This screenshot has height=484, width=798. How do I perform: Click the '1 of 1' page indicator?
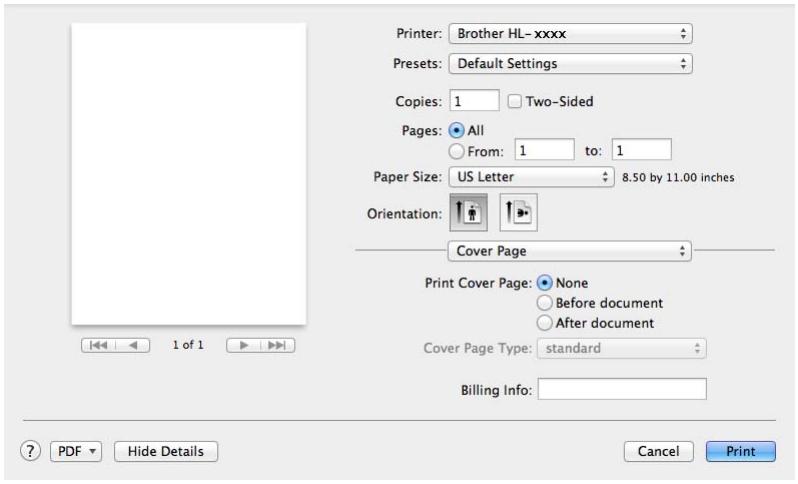point(188,345)
